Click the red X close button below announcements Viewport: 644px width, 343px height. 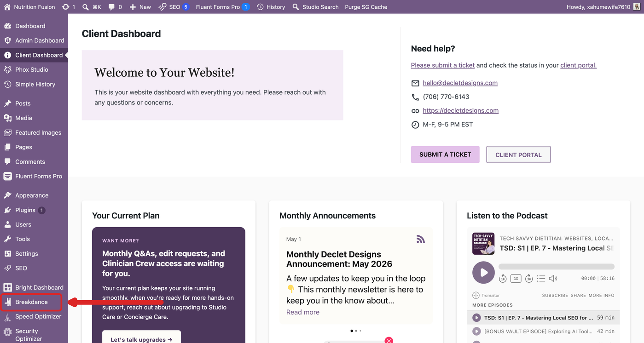[389, 340]
